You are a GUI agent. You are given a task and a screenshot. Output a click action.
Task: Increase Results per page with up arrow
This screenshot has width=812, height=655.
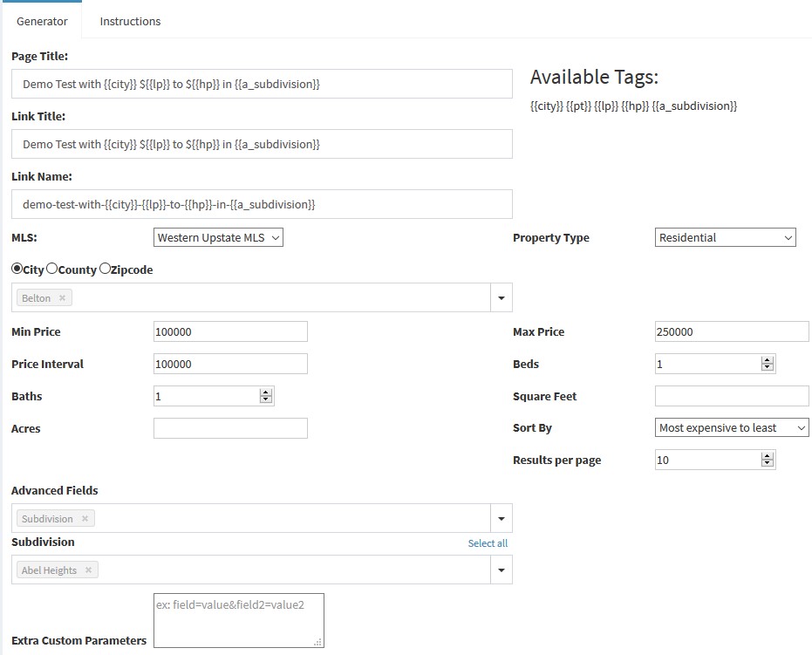768,456
